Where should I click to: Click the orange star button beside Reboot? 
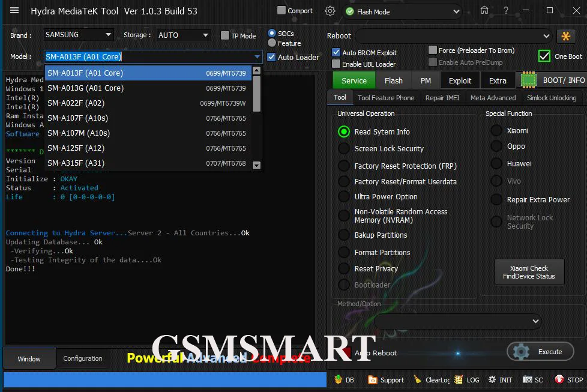(565, 36)
